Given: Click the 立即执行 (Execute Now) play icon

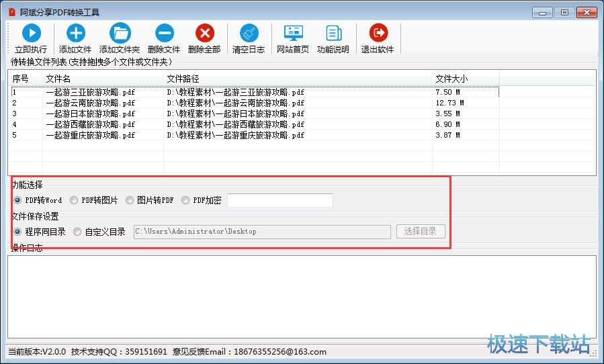Looking at the screenshot, I should 31,34.
